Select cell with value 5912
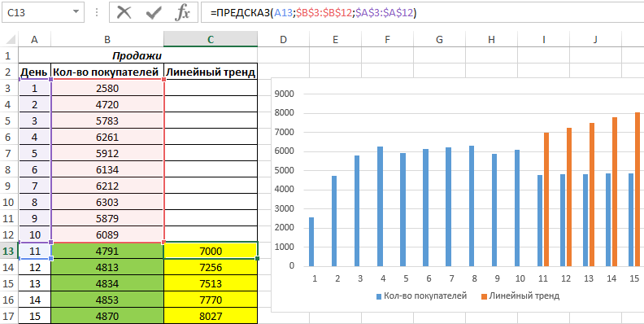Image resolution: width=644 pixels, height=324 pixels. click(107, 153)
